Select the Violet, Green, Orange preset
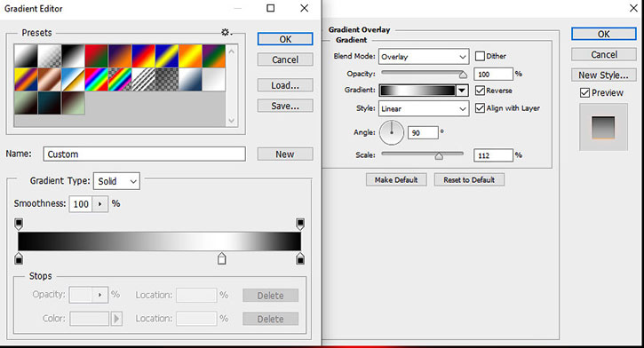644x348 pixels. (x=213, y=56)
